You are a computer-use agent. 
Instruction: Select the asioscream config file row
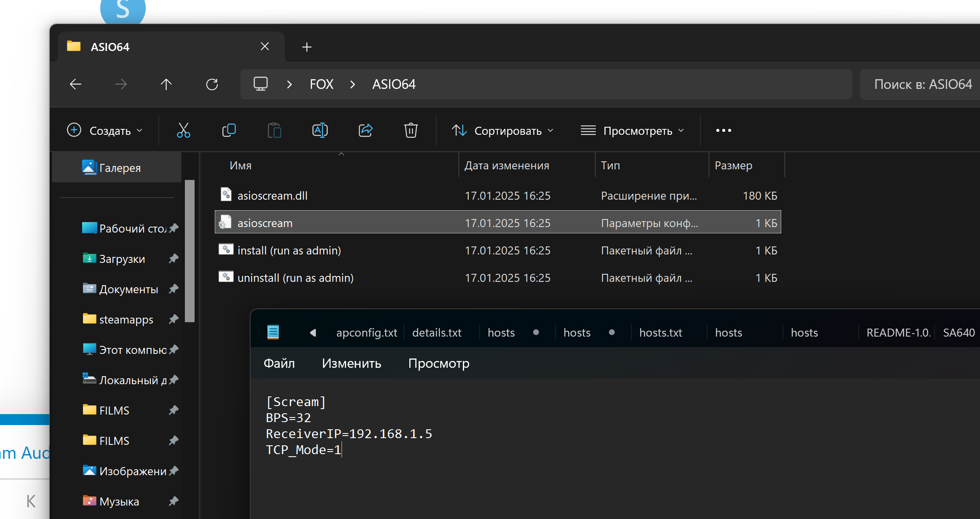[x=498, y=222]
